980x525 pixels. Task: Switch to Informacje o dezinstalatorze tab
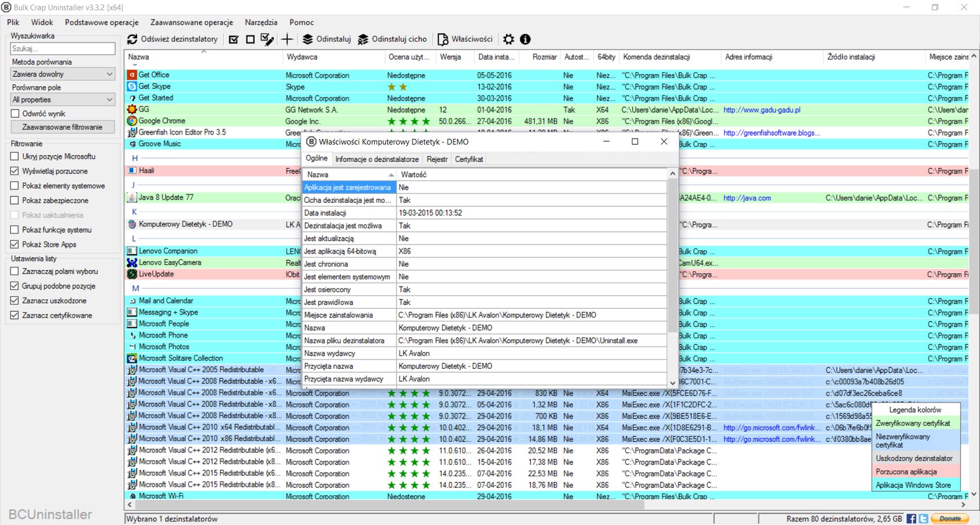pyautogui.click(x=377, y=160)
